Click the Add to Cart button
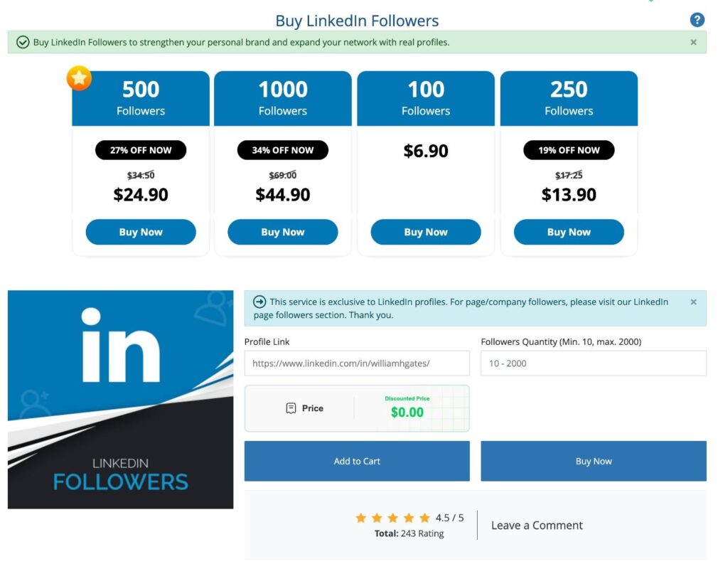The width and height of the screenshot is (728, 574). (x=357, y=461)
